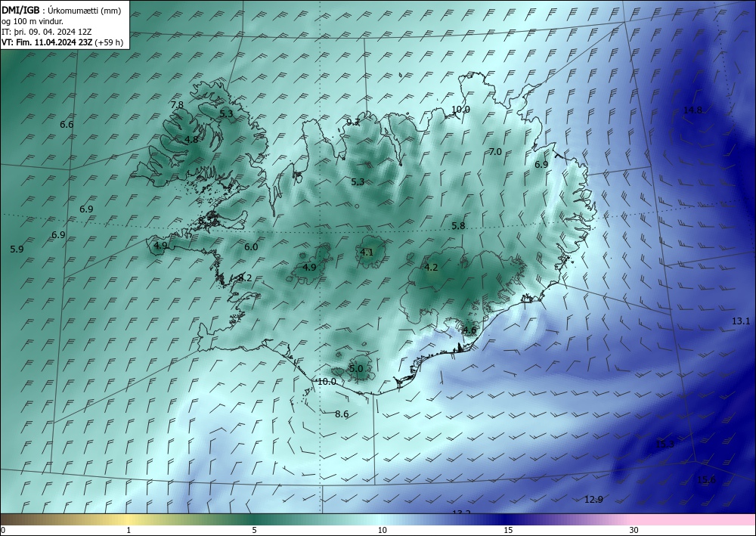The image size is (756, 536).
Task: Click the 7.8 value on the map
Action: (x=177, y=104)
